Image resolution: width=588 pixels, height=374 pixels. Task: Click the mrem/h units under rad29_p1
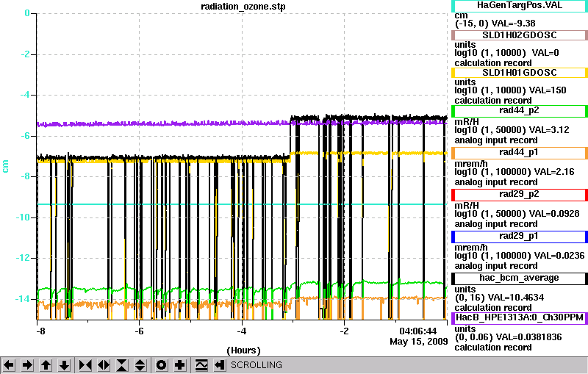(x=471, y=248)
